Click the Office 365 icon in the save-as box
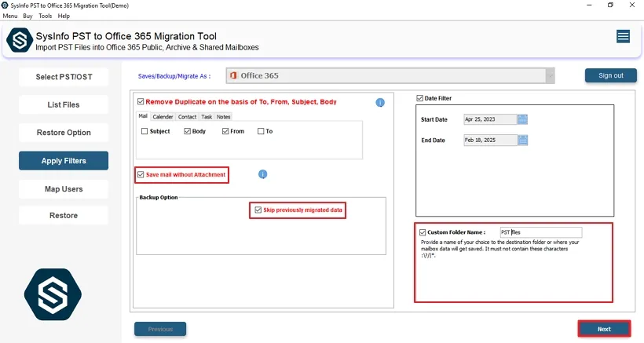The image size is (644, 343). [233, 76]
